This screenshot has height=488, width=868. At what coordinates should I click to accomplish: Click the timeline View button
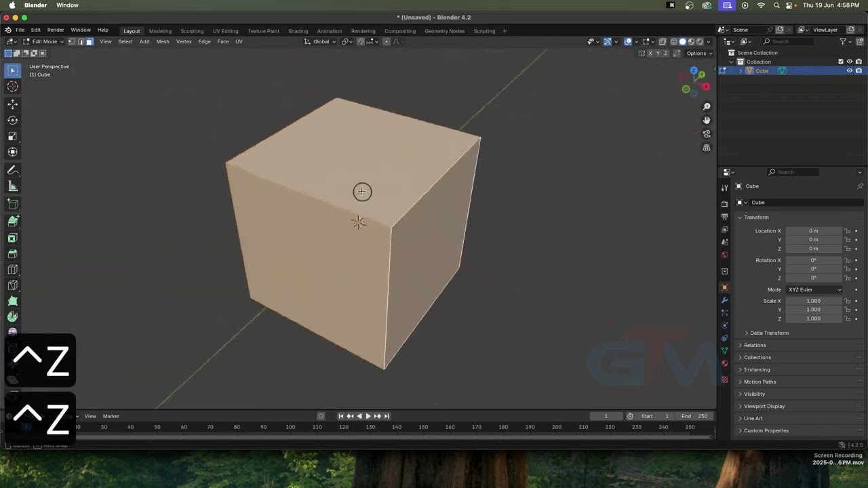pyautogui.click(x=90, y=416)
